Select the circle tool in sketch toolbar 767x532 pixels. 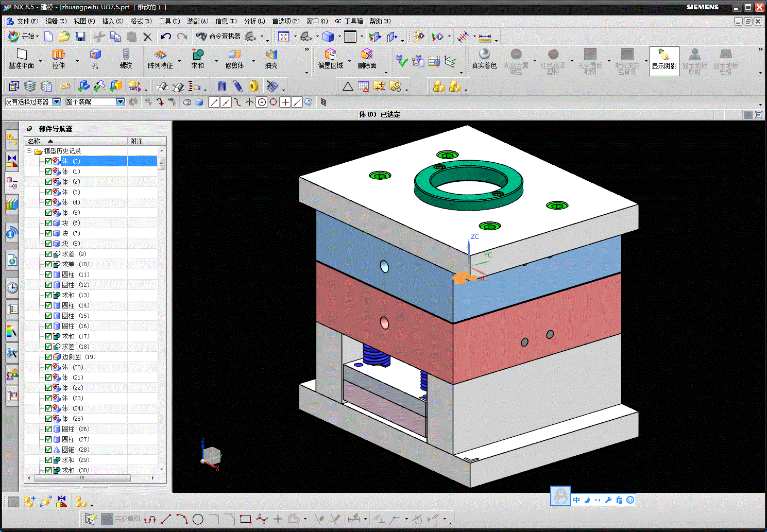(198, 519)
